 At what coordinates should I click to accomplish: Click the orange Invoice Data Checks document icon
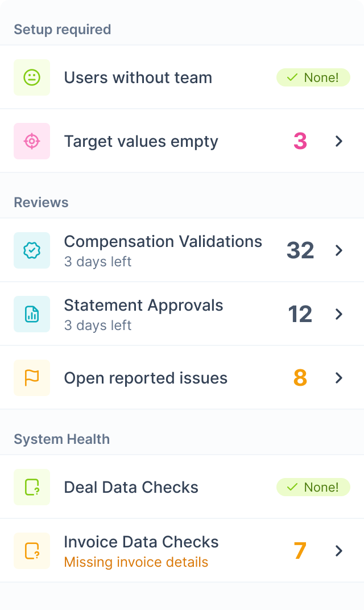pos(32,551)
